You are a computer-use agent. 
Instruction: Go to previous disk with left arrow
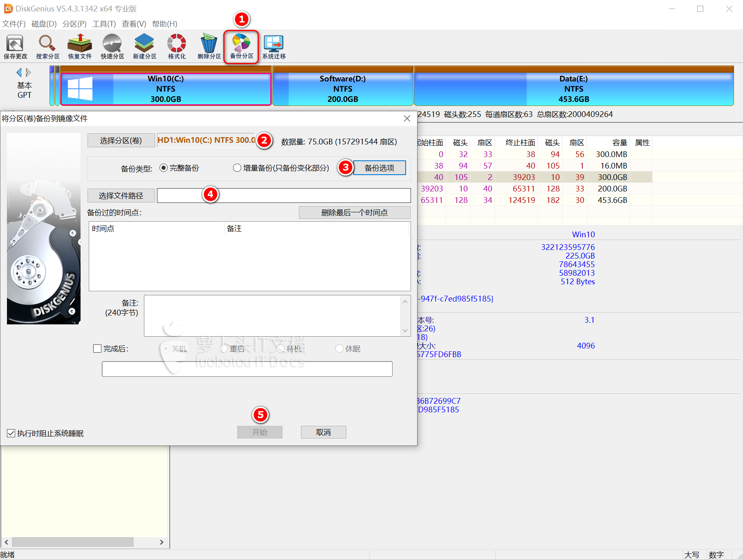19,72
